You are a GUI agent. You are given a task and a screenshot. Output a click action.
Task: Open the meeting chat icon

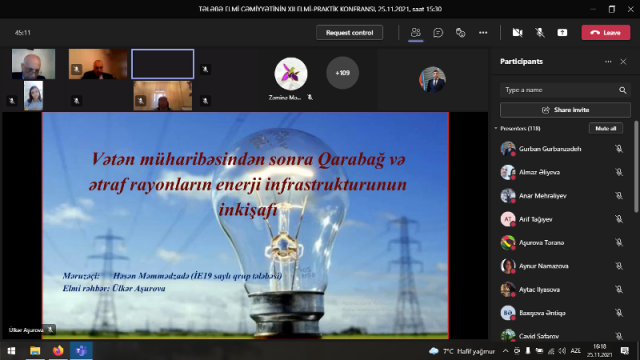click(438, 33)
